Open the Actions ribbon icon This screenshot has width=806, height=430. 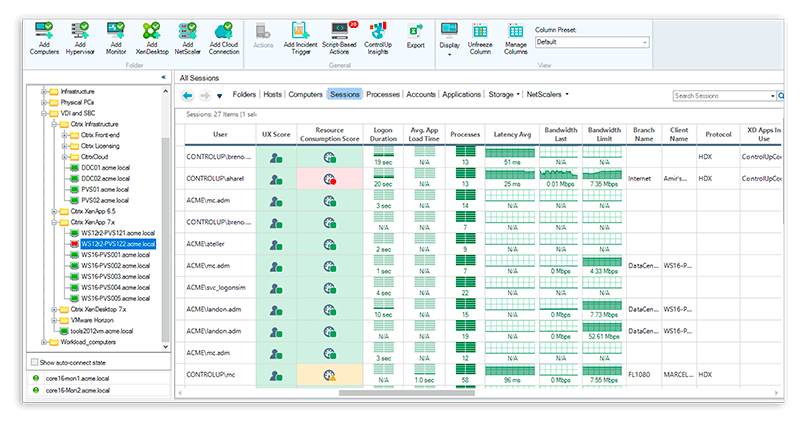tap(263, 31)
